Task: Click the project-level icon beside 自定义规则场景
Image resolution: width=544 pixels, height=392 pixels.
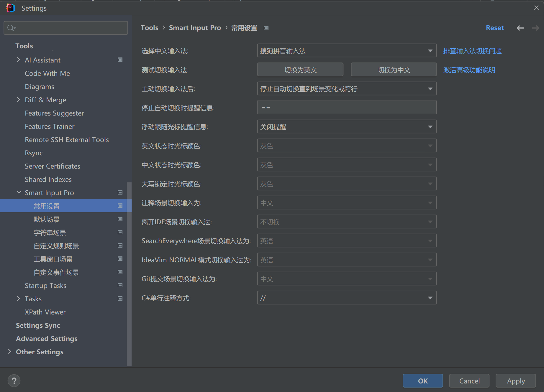Action: [x=120, y=246]
